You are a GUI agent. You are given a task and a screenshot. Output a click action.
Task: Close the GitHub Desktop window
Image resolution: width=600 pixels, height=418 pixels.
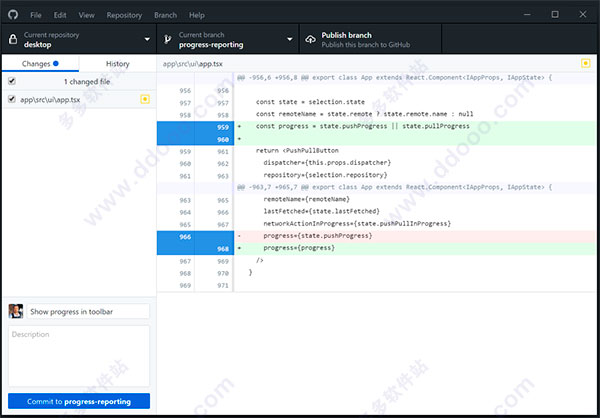(582, 15)
